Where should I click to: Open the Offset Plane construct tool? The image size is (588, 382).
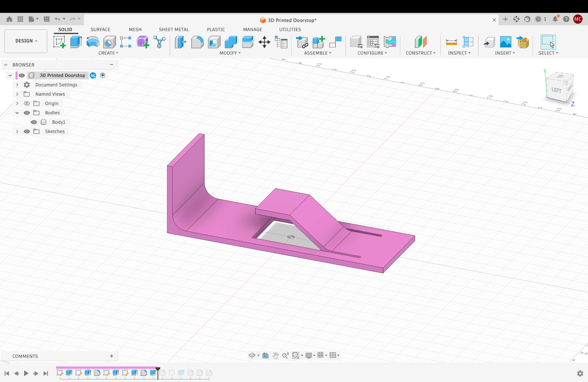(421, 42)
